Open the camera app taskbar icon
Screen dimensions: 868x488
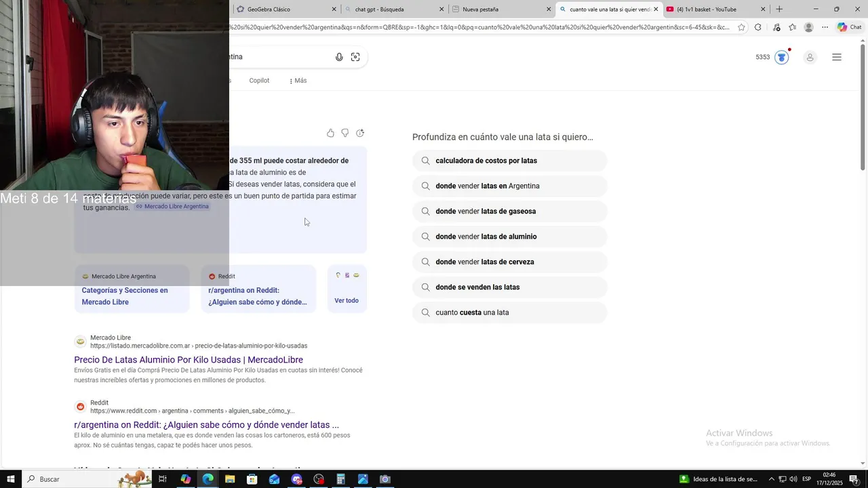point(384,479)
